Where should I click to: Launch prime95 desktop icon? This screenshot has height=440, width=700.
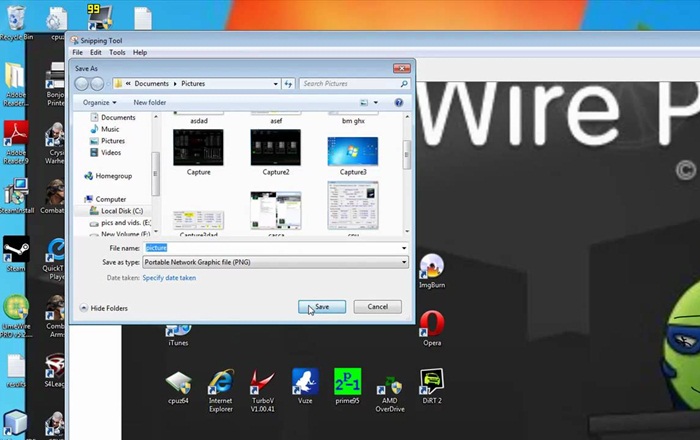(x=347, y=386)
